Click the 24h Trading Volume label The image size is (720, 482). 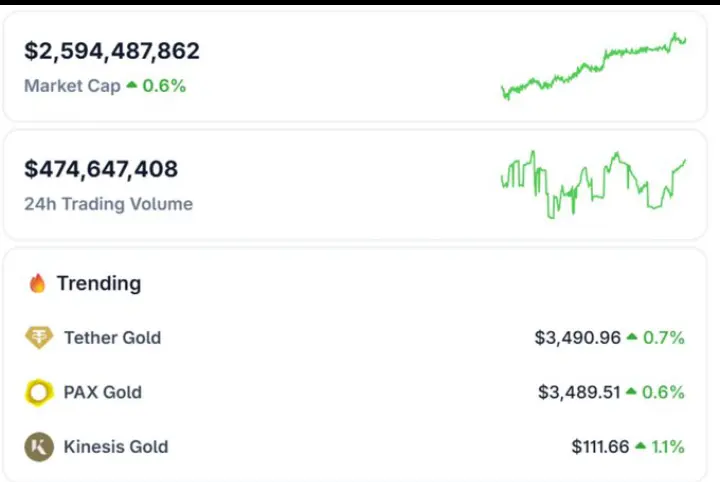108,204
